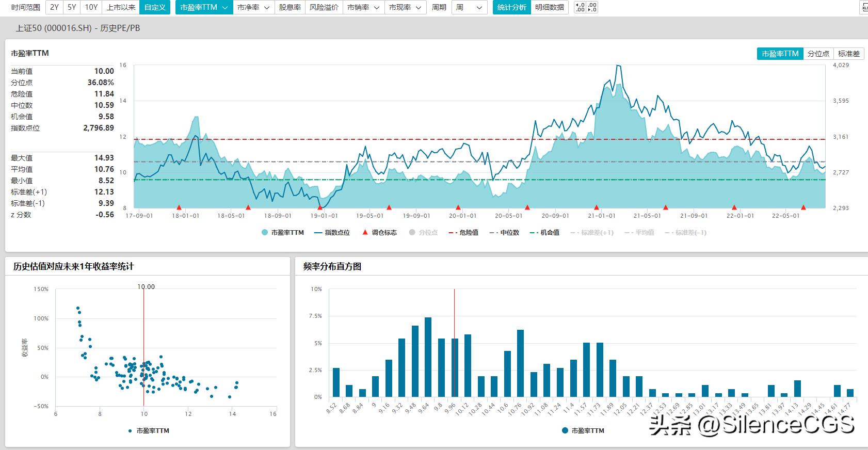The width and height of the screenshot is (868, 450).
Task: Click the increase decimal places icon
Action: pos(580,7)
